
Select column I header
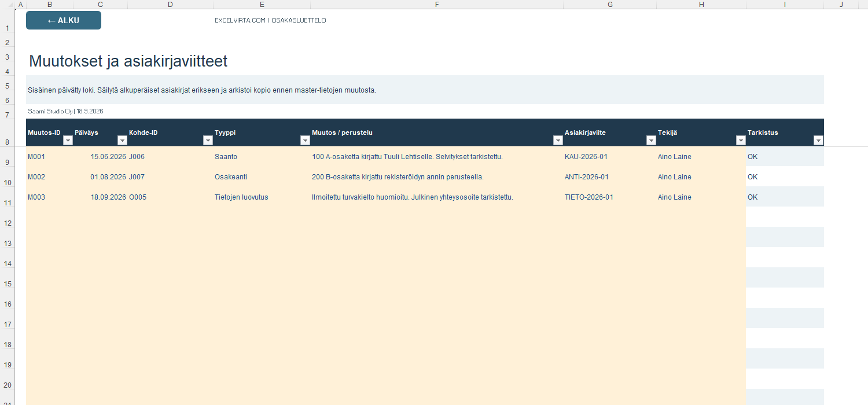[x=785, y=5]
